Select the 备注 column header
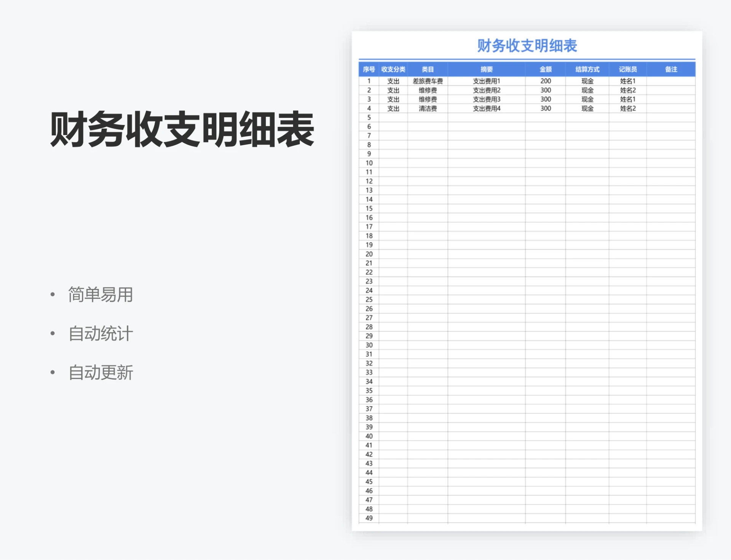 click(672, 69)
